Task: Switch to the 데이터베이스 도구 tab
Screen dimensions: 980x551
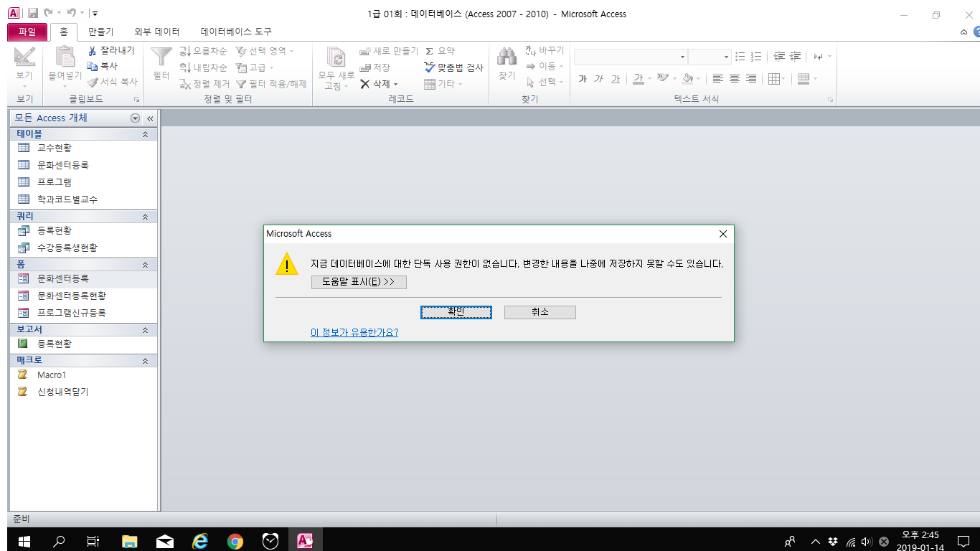Action: [236, 32]
